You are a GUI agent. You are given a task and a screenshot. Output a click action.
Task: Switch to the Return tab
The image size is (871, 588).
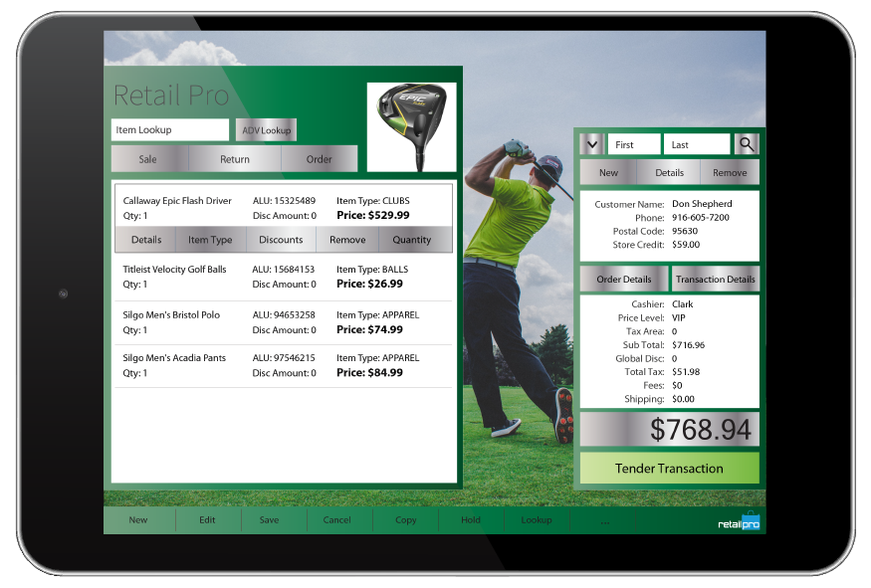click(x=235, y=158)
